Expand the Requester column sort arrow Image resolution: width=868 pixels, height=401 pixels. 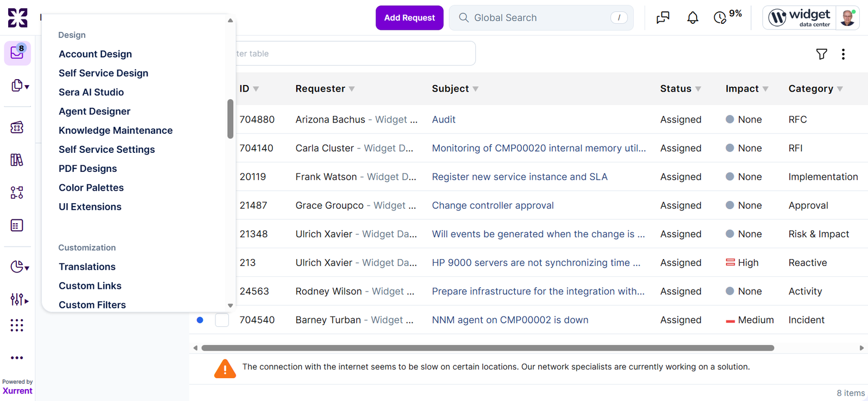point(352,89)
